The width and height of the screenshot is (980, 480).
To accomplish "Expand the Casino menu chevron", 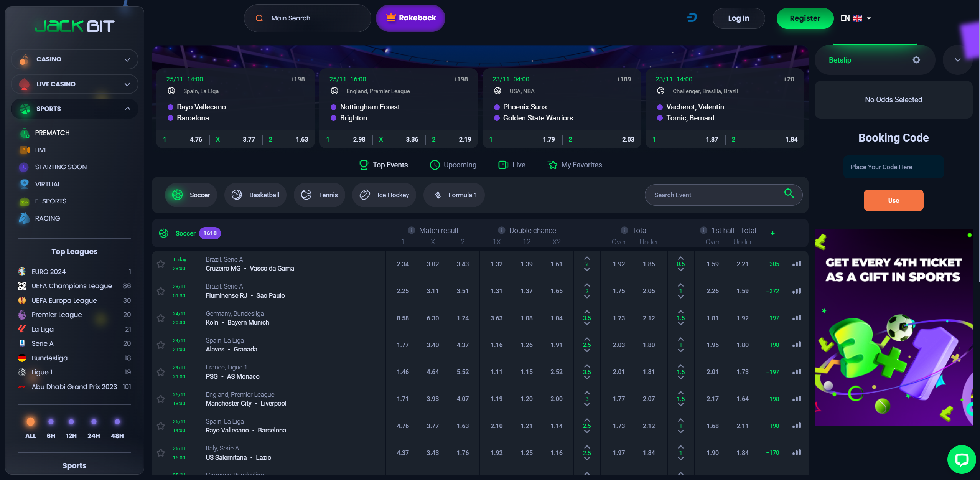I will (127, 59).
